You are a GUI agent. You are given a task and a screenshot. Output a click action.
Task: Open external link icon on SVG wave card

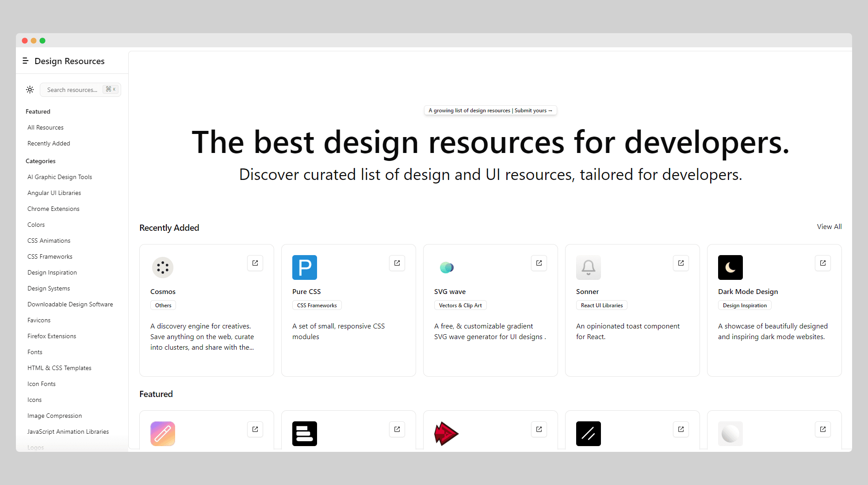tap(539, 263)
